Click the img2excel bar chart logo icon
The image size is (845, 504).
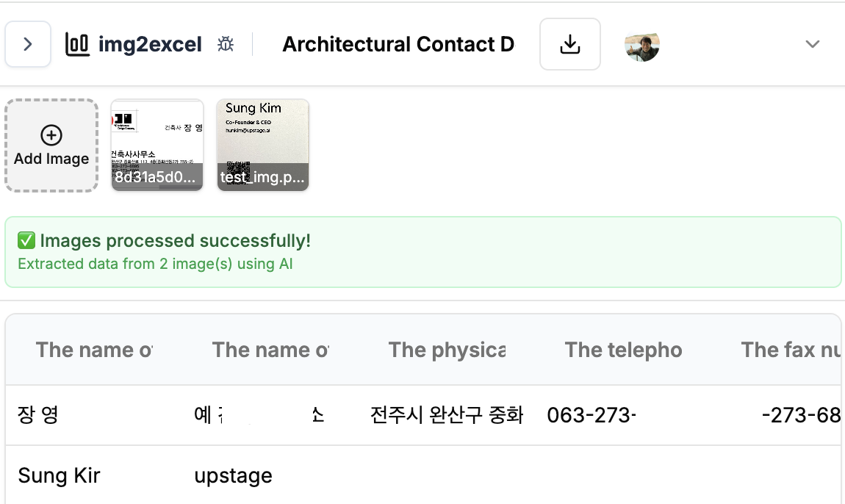[77, 44]
